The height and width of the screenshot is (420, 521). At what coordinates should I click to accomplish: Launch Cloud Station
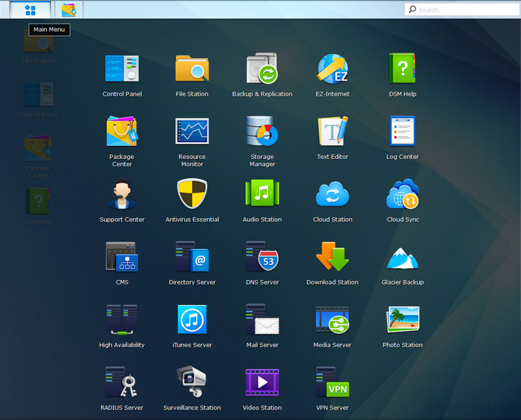click(333, 201)
